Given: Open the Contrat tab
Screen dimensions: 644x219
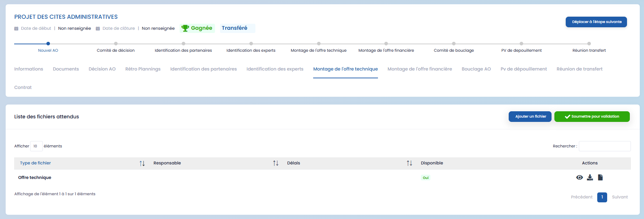Looking at the screenshot, I should point(23,88).
